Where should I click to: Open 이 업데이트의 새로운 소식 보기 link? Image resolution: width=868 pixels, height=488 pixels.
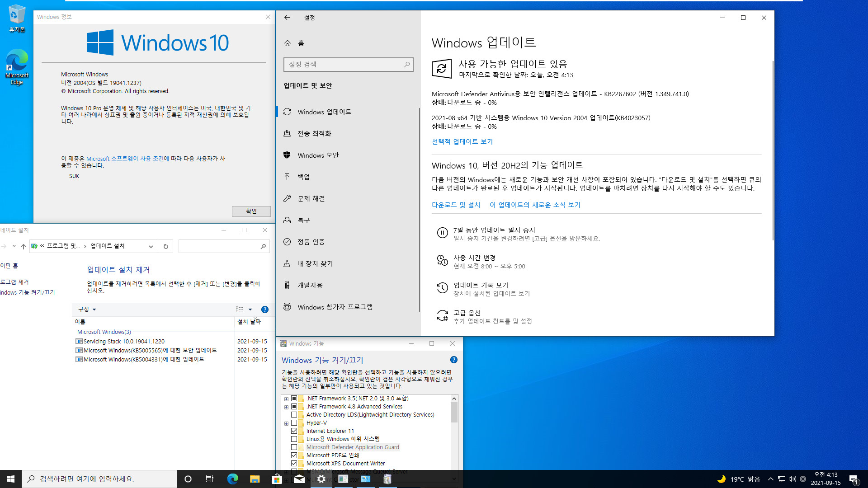tap(535, 205)
